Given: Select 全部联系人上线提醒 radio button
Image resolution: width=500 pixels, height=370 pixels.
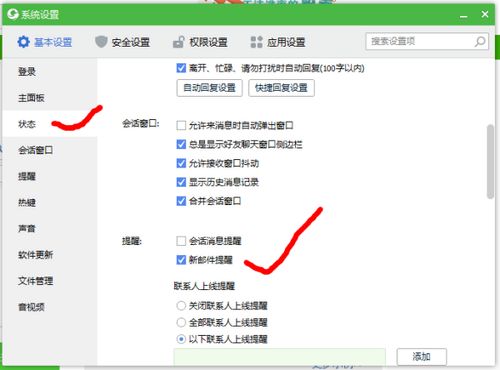Looking at the screenshot, I should 181,322.
